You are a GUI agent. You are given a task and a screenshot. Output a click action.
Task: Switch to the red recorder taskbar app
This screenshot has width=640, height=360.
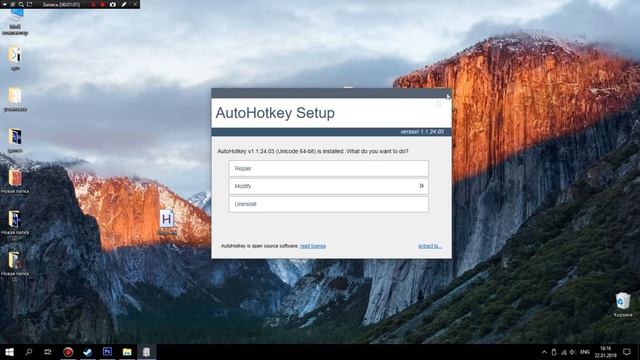68,352
